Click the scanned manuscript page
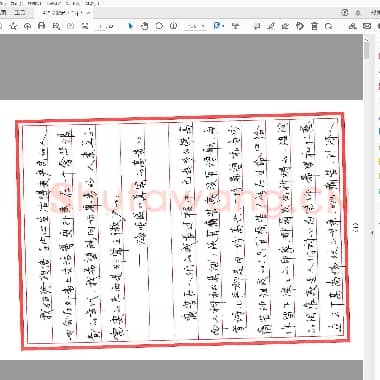380x380 pixels. (181, 229)
